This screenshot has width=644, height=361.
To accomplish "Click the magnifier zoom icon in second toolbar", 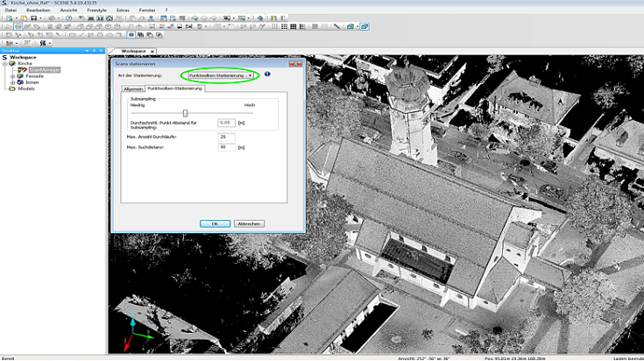I will pyautogui.click(x=131, y=26).
